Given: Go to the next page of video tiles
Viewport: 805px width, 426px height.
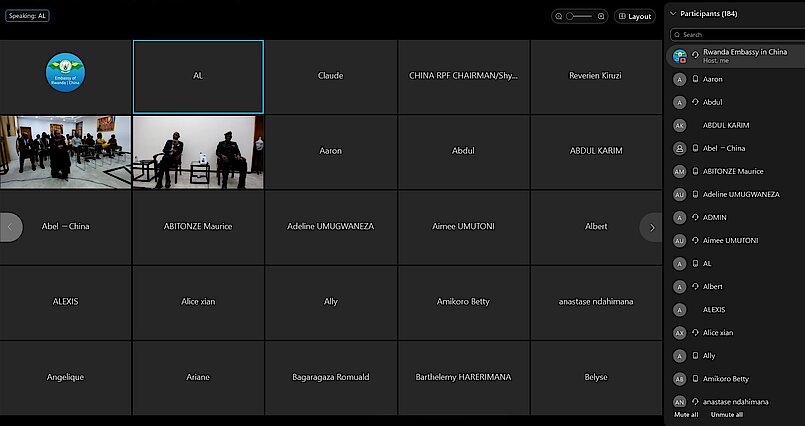Looking at the screenshot, I should 652,227.
